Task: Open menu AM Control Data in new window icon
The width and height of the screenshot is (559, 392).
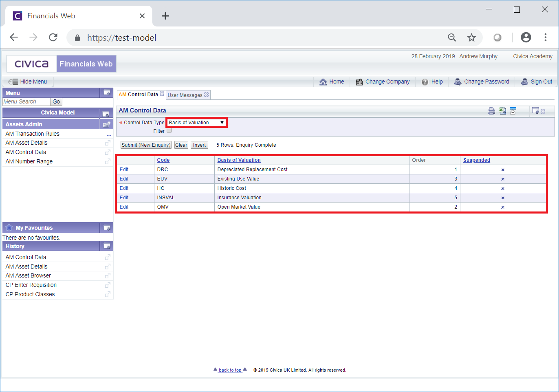Action: coord(108,152)
